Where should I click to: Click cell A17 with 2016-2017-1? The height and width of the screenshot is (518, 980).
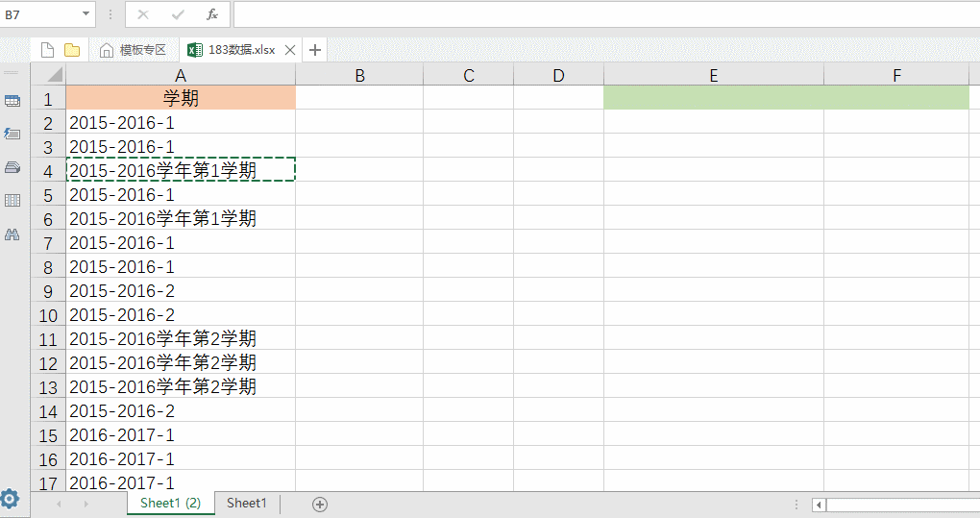tap(181, 481)
